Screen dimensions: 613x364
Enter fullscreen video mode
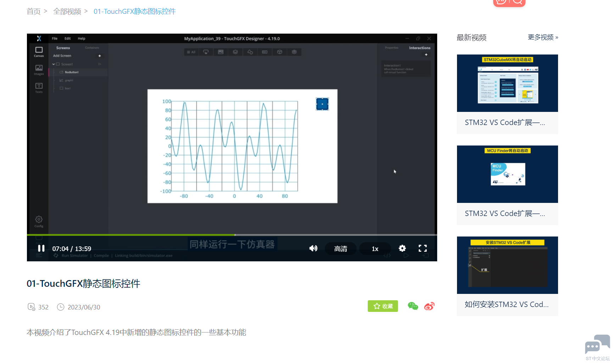[x=423, y=249]
